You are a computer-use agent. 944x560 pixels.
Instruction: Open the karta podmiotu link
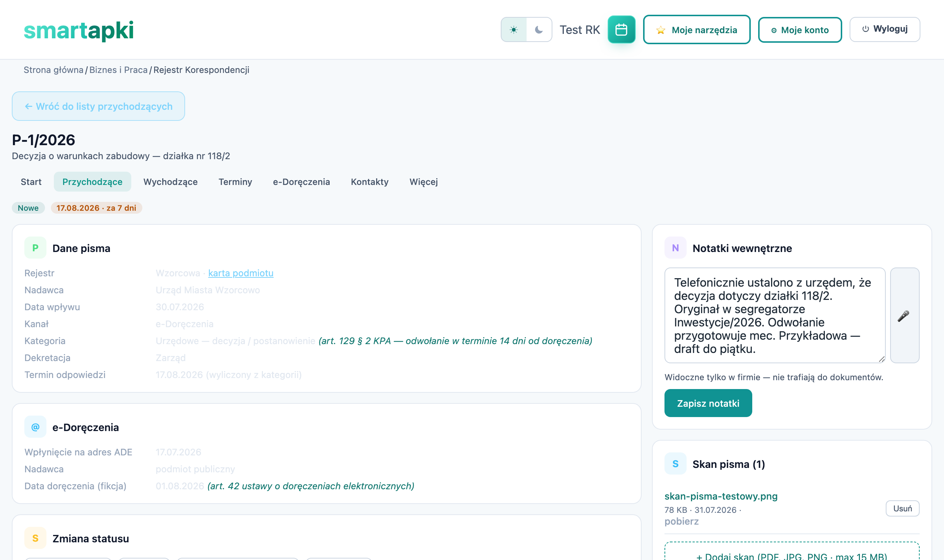tap(240, 273)
